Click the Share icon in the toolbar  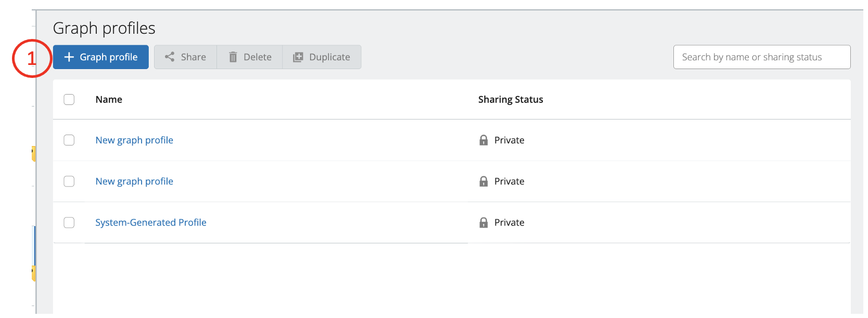point(170,57)
